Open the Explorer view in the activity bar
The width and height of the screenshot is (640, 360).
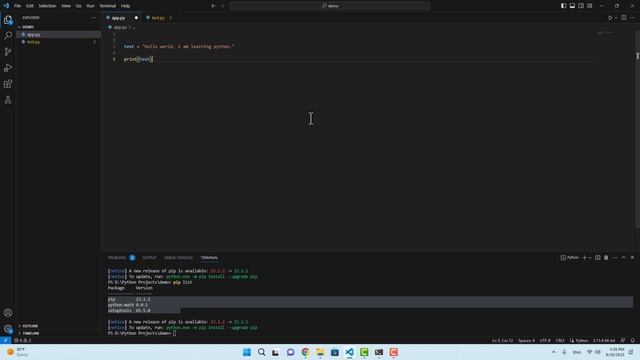tap(8, 19)
